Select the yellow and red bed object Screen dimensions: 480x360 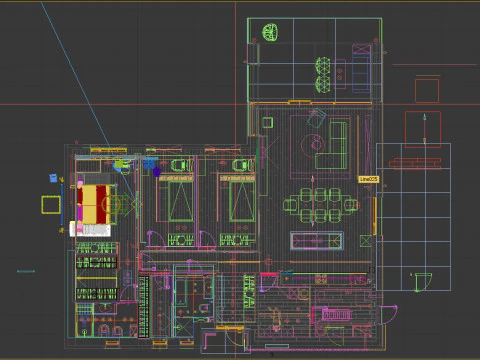click(94, 204)
